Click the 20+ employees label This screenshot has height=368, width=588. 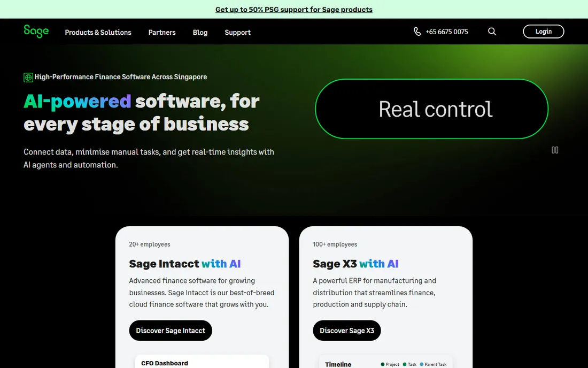coord(150,244)
